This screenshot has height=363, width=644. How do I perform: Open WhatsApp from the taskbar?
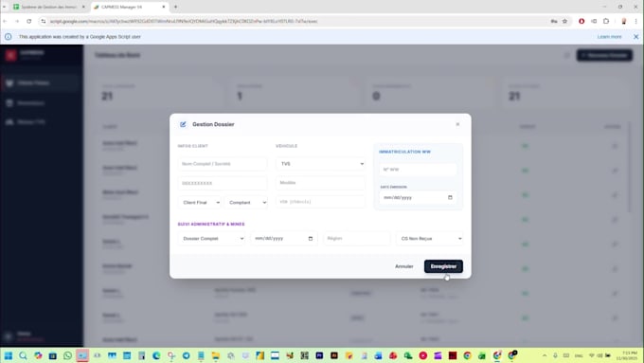[x=68, y=355]
